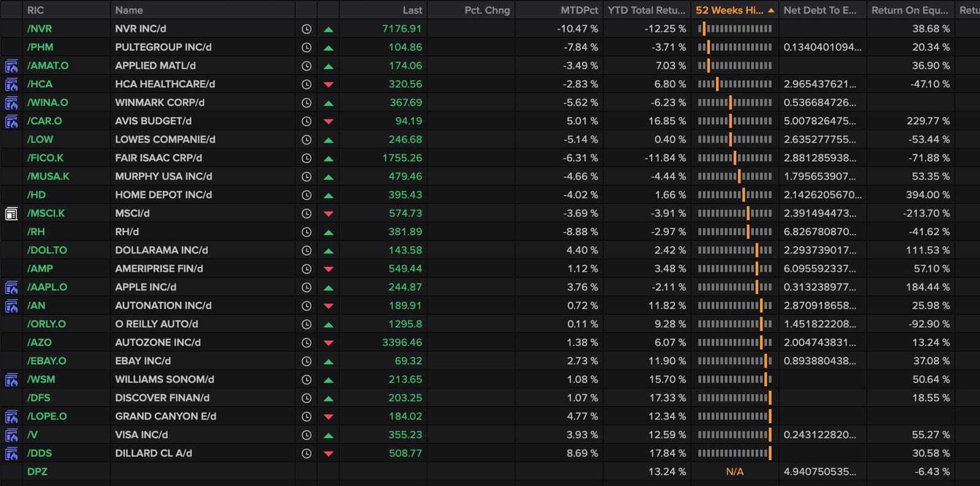Image resolution: width=980 pixels, height=486 pixels.
Task: Click the 52-week range bar for HOME DEPOT
Action: (734, 195)
